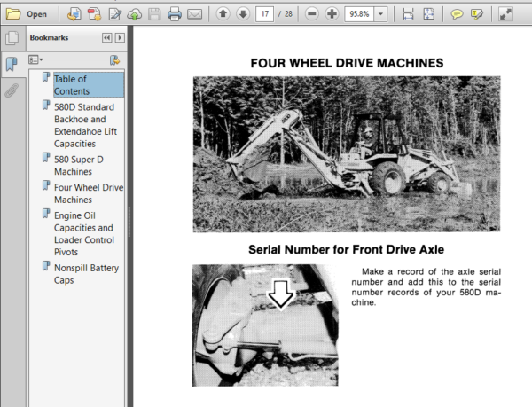Click the backhoe photo in the page
Viewport: 532px width, 407px height.
coord(347,154)
